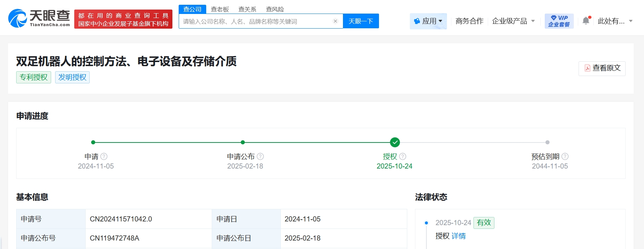
Task: Expand the 企业级产品 dropdown menu
Action: (x=513, y=21)
